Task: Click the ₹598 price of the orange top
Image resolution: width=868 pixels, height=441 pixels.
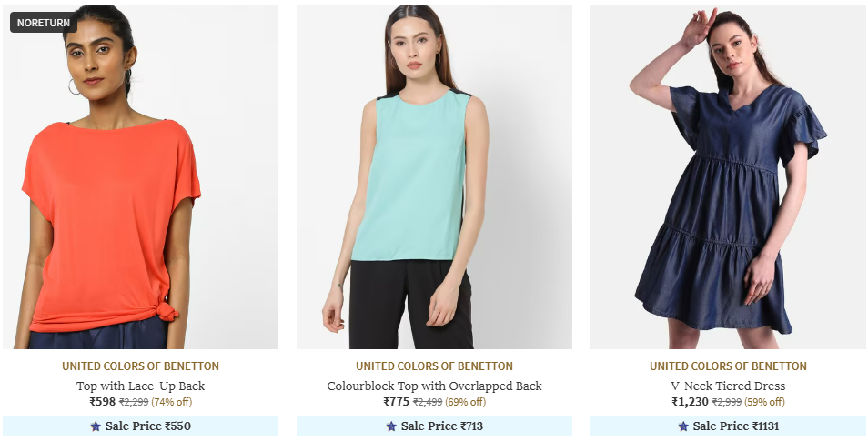Action: pos(103,402)
